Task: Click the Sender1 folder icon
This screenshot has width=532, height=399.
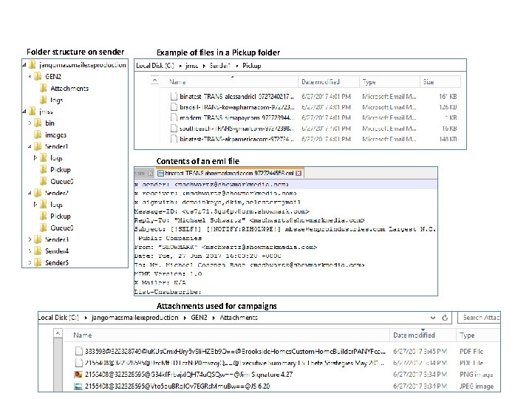Action: pos(38,146)
